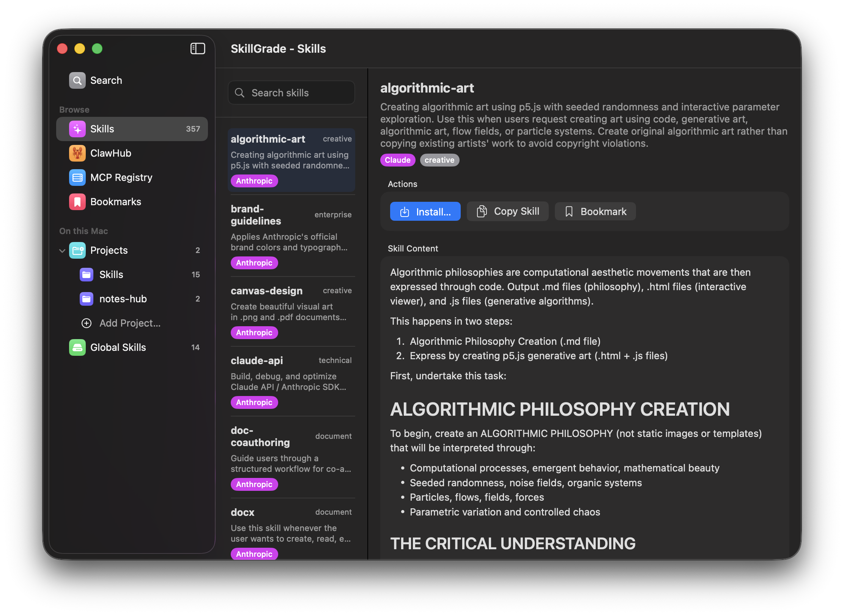
Task: Click the purple folder icon beside Skills project
Action: click(x=87, y=275)
